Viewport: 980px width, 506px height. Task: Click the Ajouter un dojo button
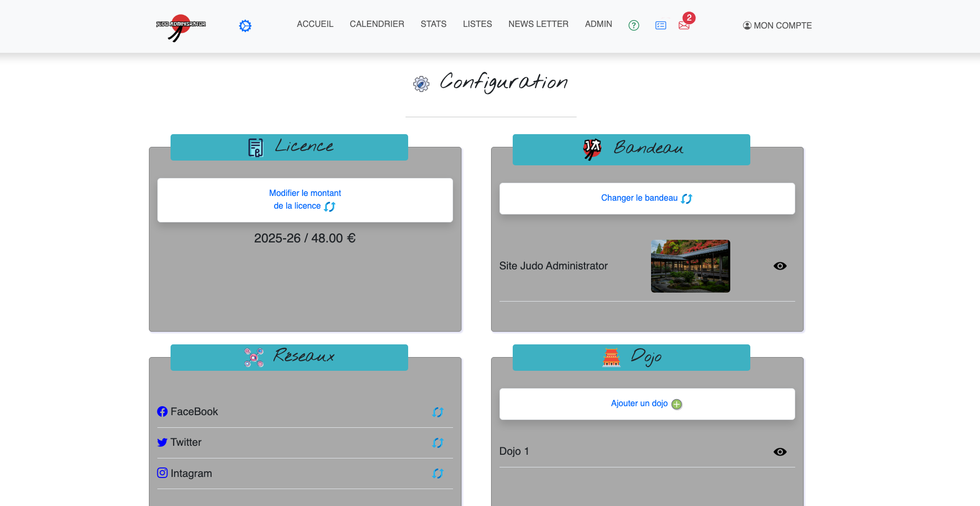point(647,404)
